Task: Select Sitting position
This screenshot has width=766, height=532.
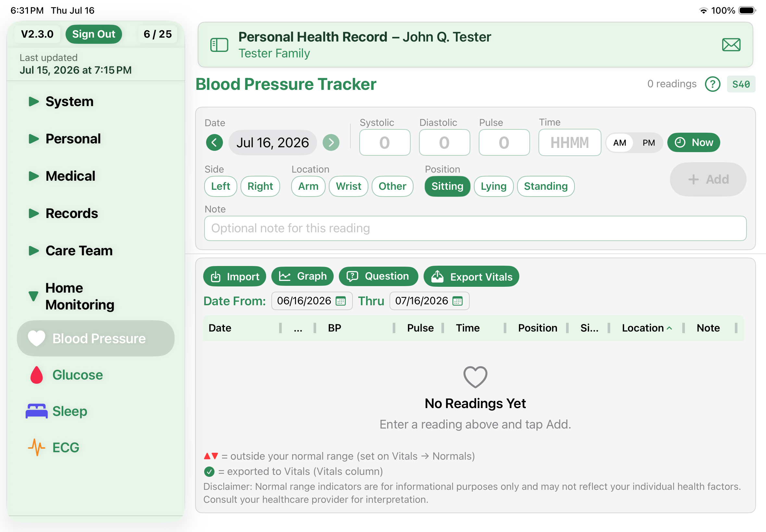Action: click(x=447, y=186)
